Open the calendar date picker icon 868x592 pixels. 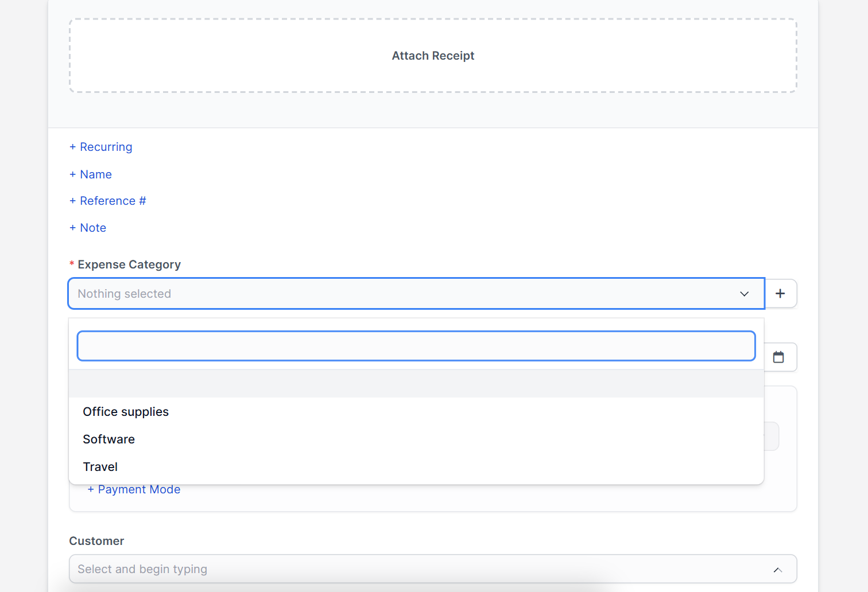pyautogui.click(x=778, y=357)
